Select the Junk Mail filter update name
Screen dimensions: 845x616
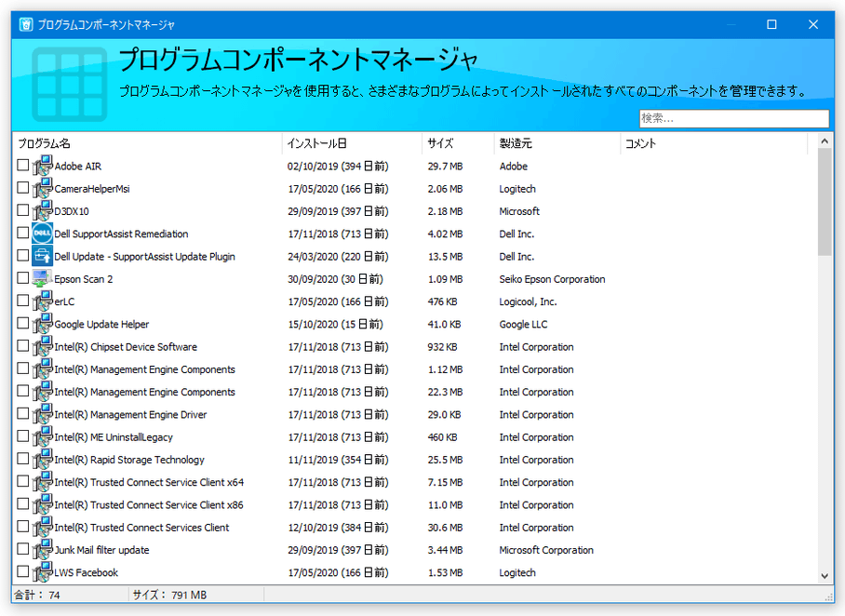(101, 550)
